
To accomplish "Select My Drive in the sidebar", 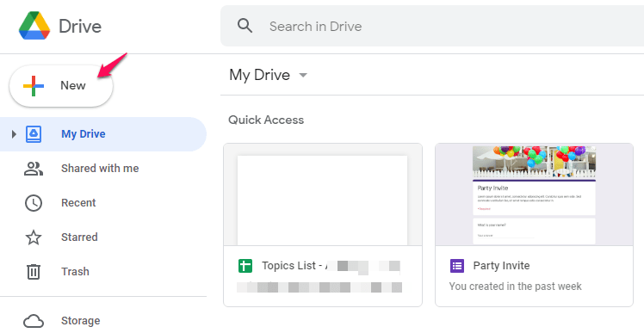I will 103,134.
